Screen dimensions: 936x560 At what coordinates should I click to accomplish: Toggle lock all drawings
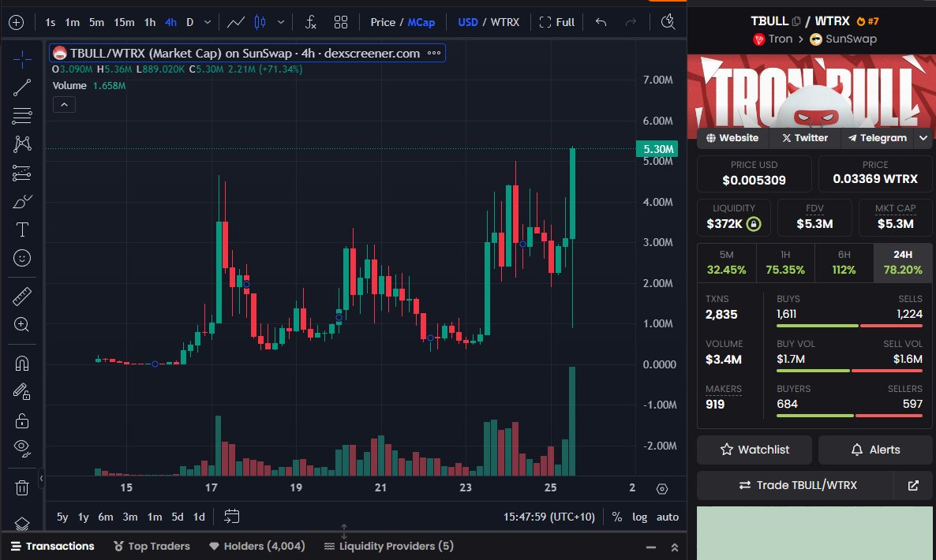click(22, 420)
